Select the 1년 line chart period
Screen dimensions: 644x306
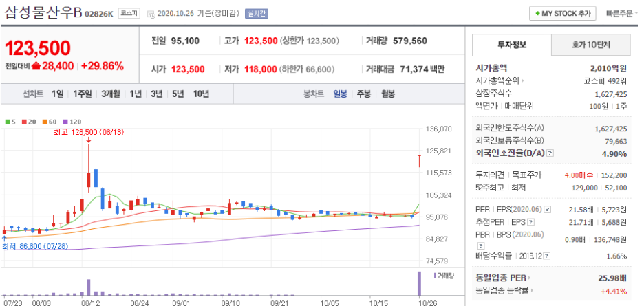136,94
